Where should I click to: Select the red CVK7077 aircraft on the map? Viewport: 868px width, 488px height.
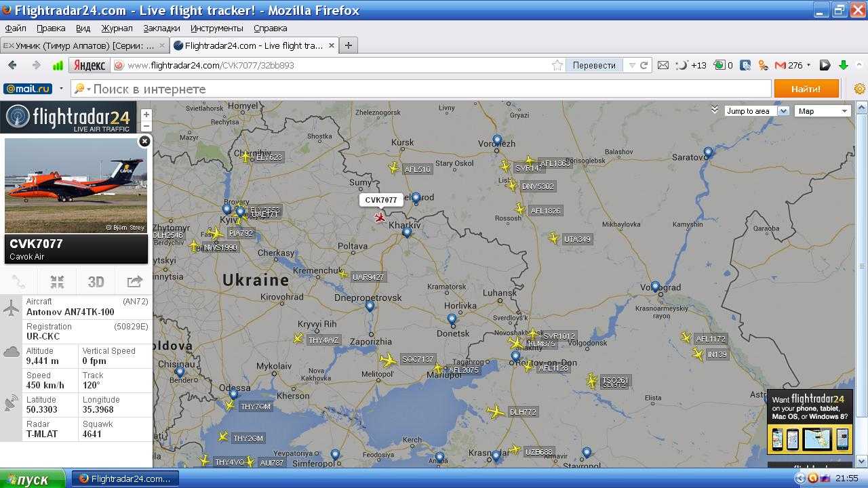[380, 218]
